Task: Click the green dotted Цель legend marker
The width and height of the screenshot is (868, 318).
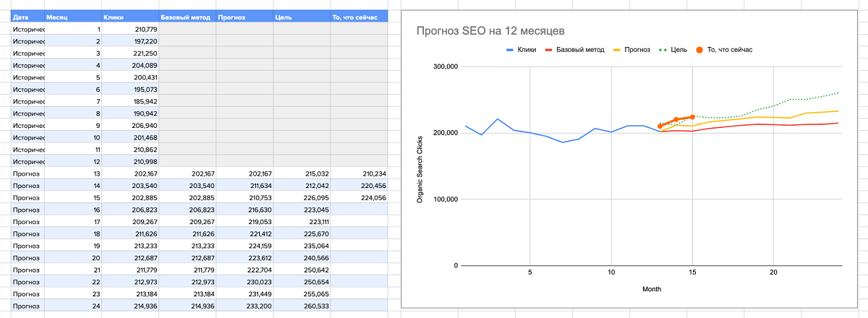Action: (x=663, y=50)
